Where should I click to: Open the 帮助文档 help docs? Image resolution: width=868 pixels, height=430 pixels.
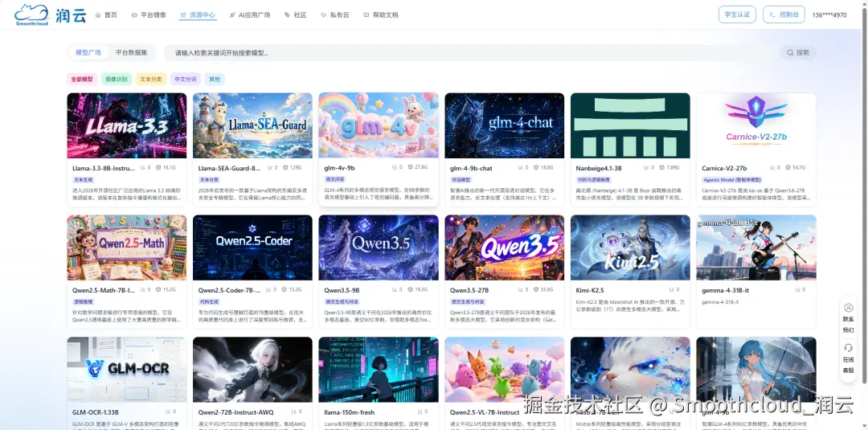(381, 15)
